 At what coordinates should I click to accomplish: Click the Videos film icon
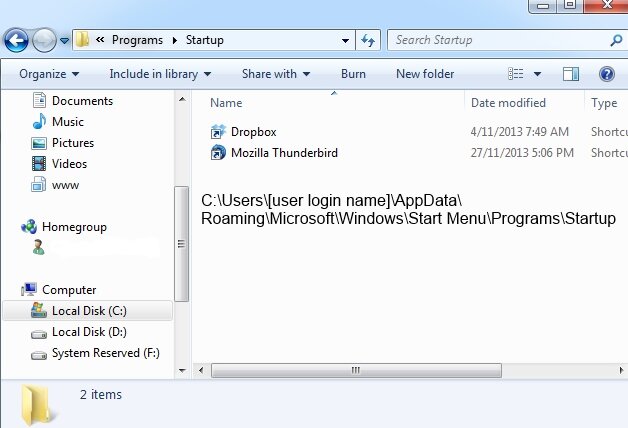coord(39,164)
